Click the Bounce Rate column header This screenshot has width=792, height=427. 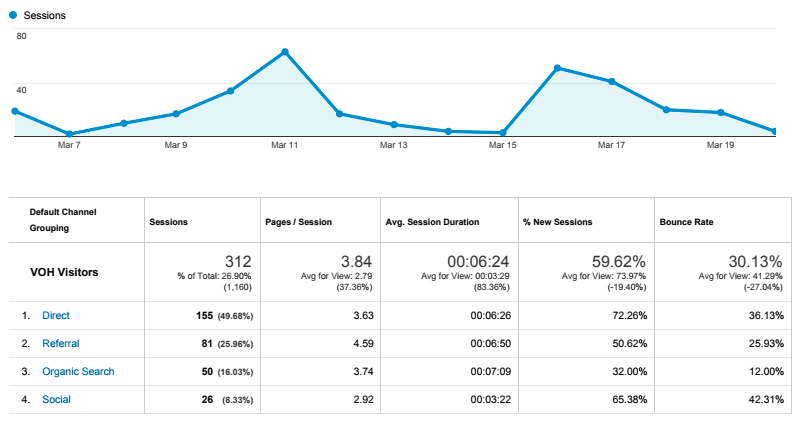coord(686,222)
